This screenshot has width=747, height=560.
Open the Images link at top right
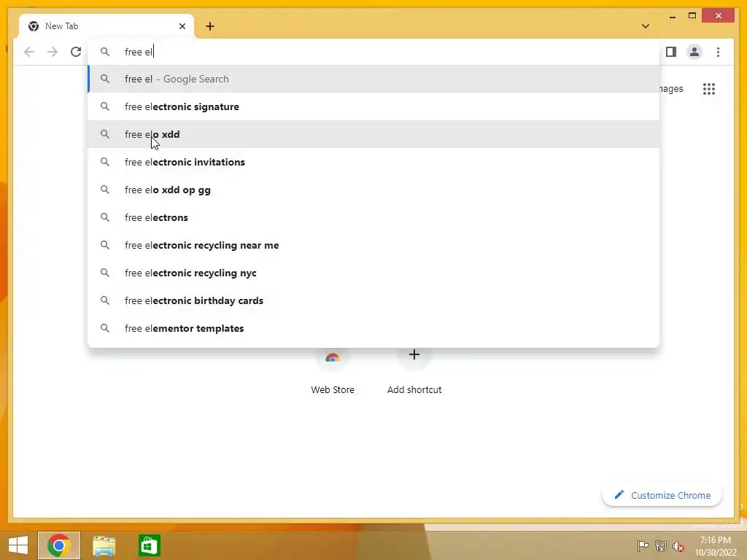[671, 88]
